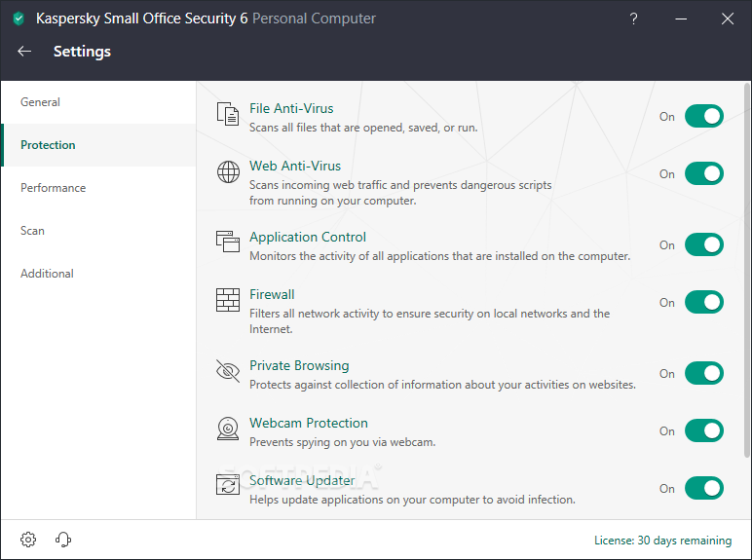Disable the Firewall switch
This screenshot has height=560, width=752.
click(704, 302)
